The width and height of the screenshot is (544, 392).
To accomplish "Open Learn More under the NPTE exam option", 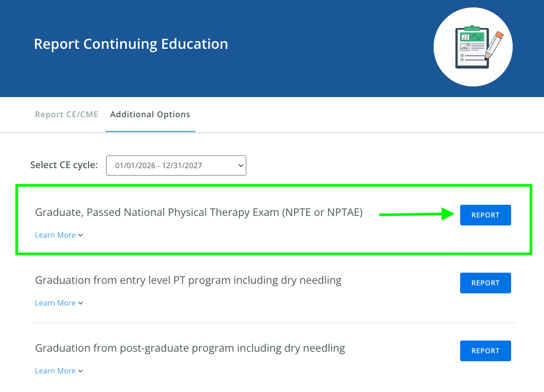I will (x=55, y=235).
